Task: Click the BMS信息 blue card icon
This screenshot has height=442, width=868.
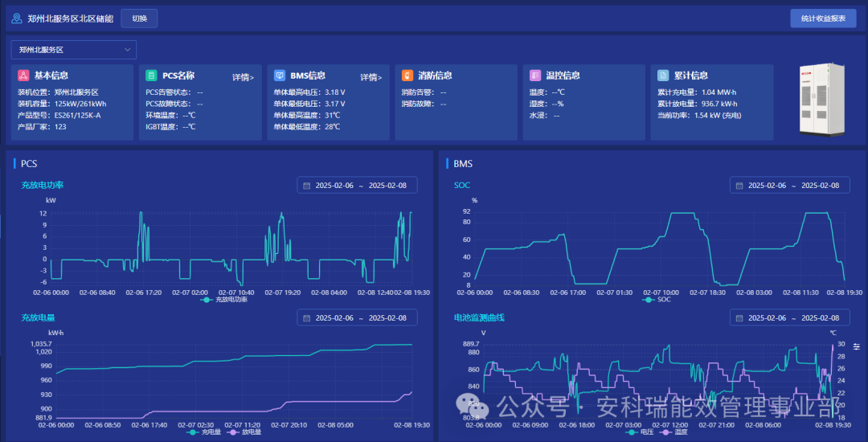Action: point(280,76)
